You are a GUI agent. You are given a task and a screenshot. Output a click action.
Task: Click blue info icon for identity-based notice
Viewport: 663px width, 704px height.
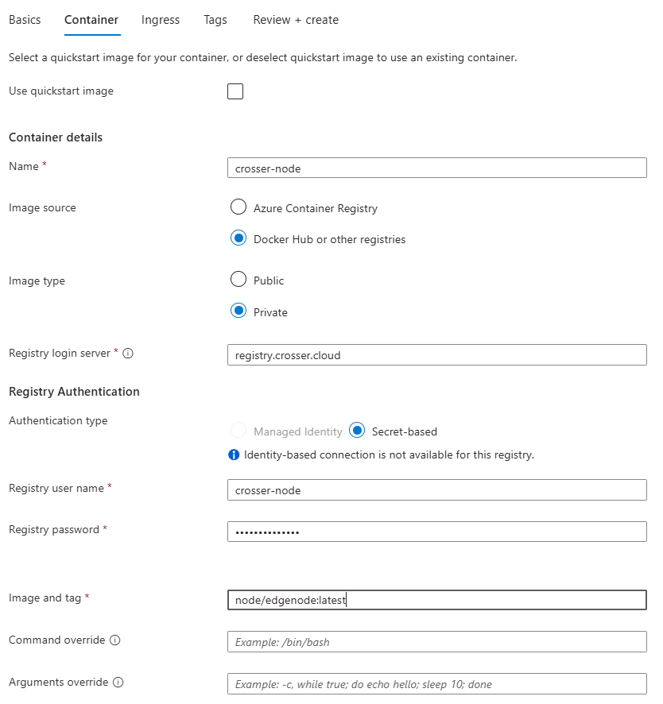[234, 455]
